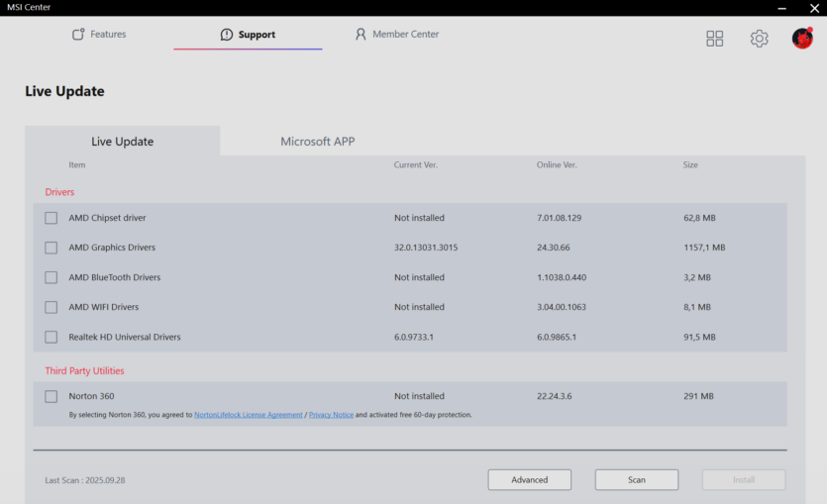Image resolution: width=827 pixels, height=504 pixels.
Task: Enable the Realtek HD Universal Drivers checkbox
Action: [x=52, y=337]
